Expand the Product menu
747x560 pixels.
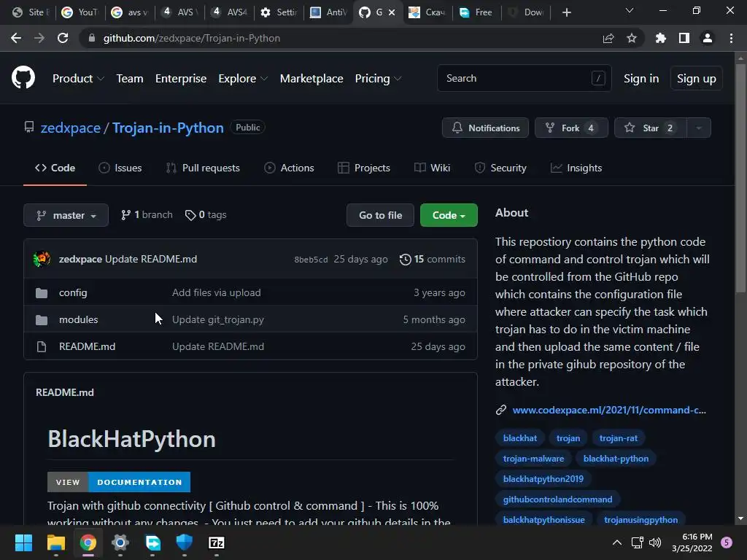click(78, 79)
